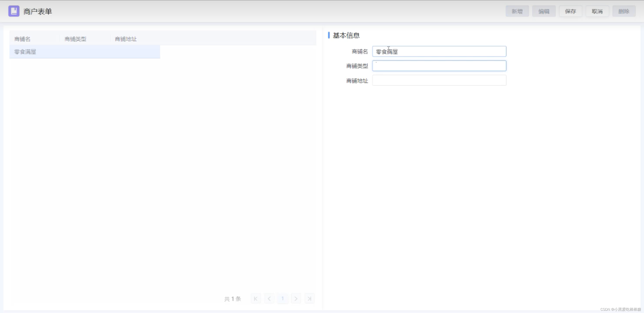Click the 编辑 button
Screen dimensions: 644x313
[544, 11]
